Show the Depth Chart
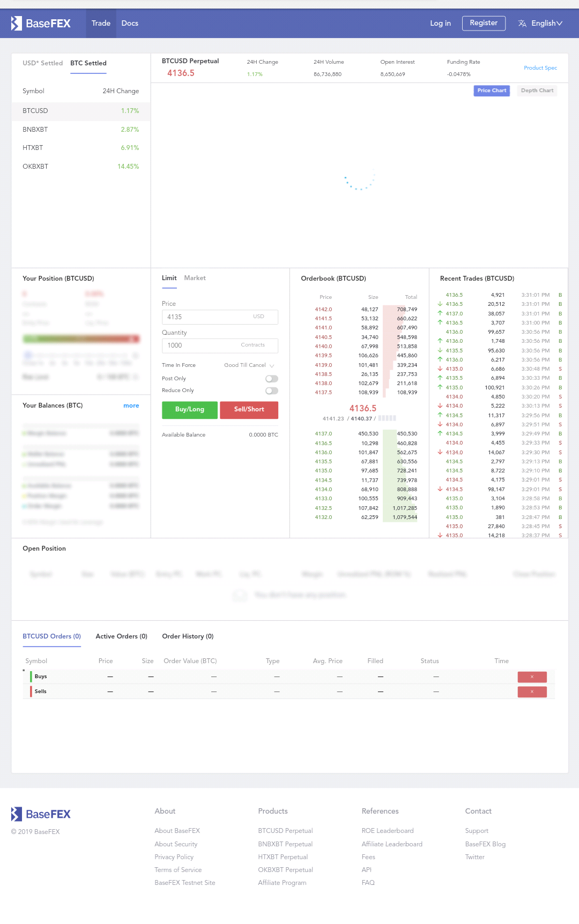 pos(537,91)
